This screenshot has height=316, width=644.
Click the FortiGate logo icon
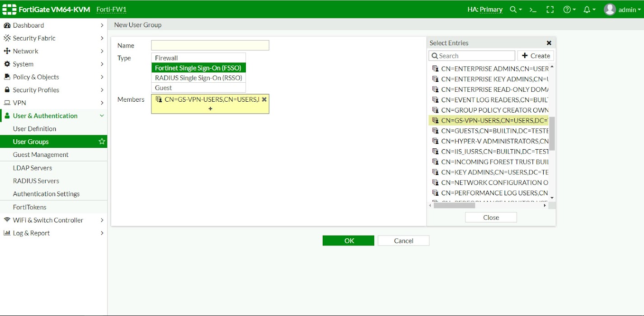[9, 9]
